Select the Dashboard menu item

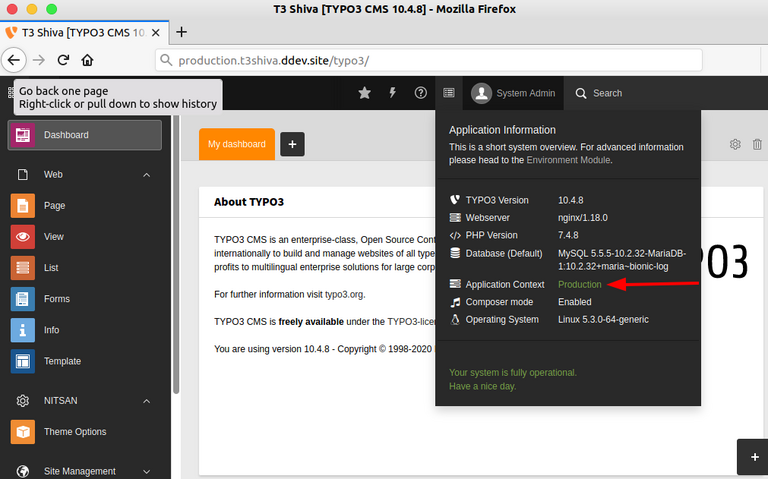click(x=85, y=135)
